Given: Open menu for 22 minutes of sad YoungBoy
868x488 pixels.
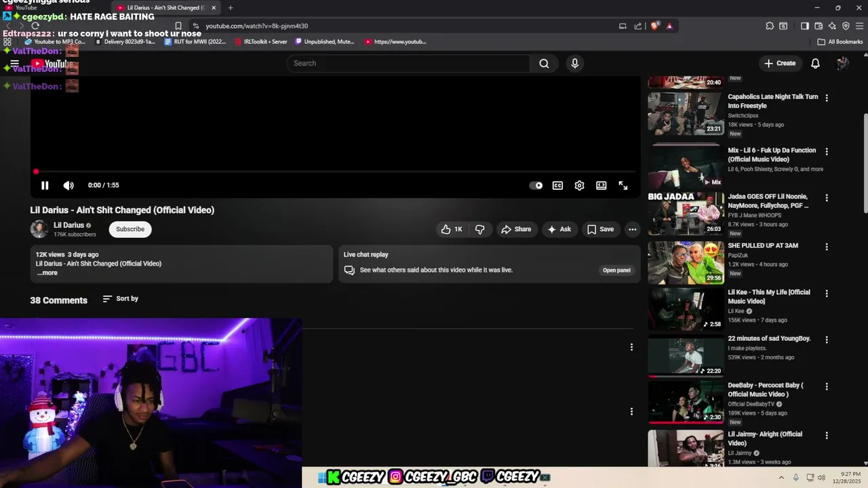Looking at the screenshot, I should click(x=826, y=339).
